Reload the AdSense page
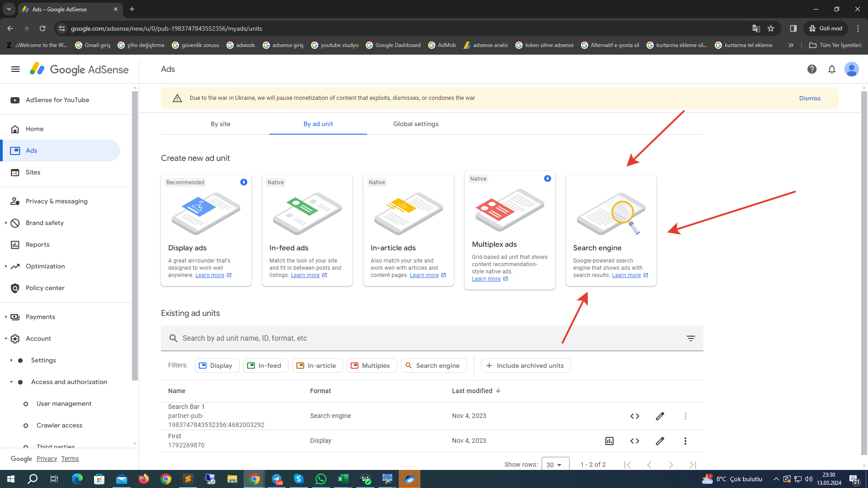This screenshot has height=488, width=868. (42, 28)
